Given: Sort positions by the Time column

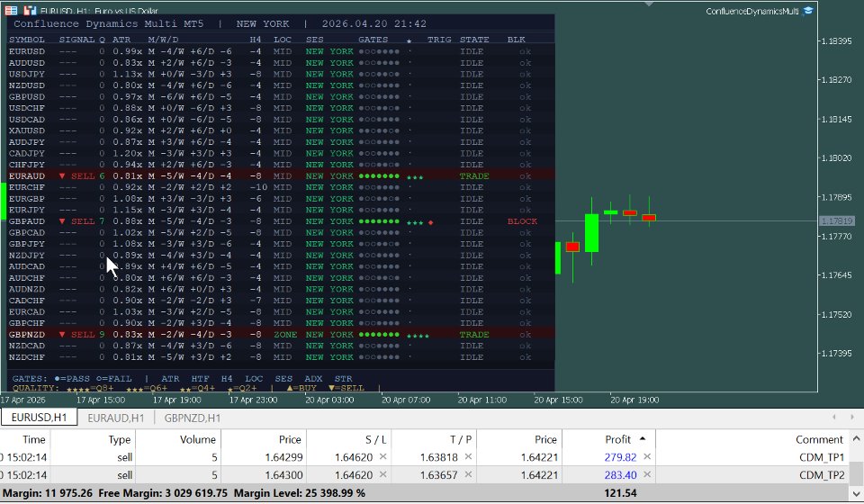Looking at the screenshot, I should point(25,439).
